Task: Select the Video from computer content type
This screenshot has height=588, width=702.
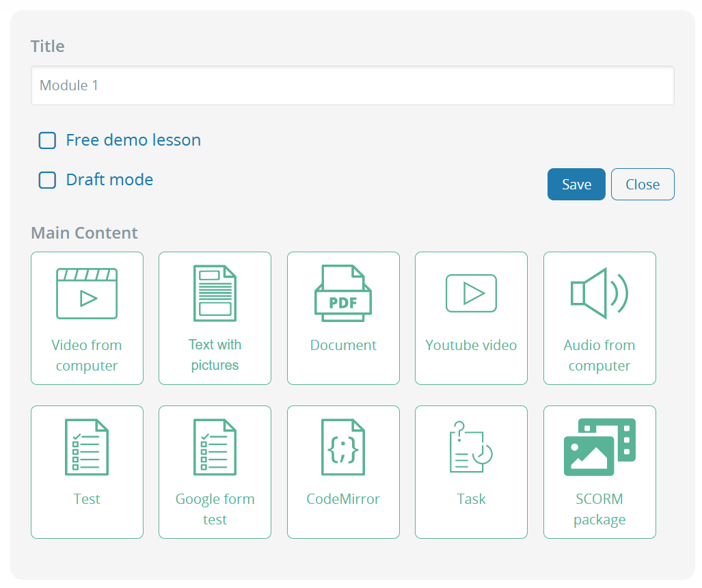Action: point(87,318)
